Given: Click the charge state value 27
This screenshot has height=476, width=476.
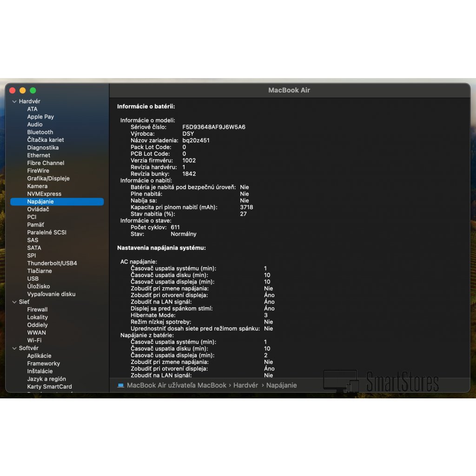Looking at the screenshot, I should point(243,214).
